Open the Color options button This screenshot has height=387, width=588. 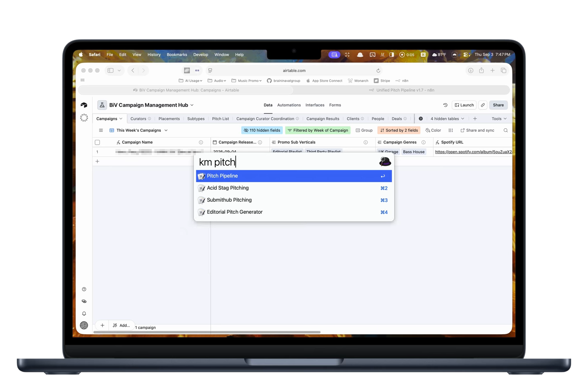[x=433, y=130]
